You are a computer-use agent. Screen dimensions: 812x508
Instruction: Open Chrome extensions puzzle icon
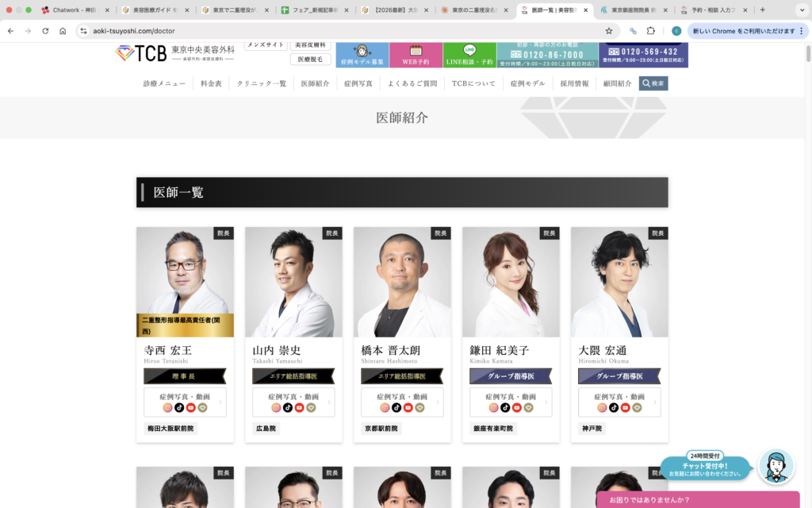coord(651,31)
